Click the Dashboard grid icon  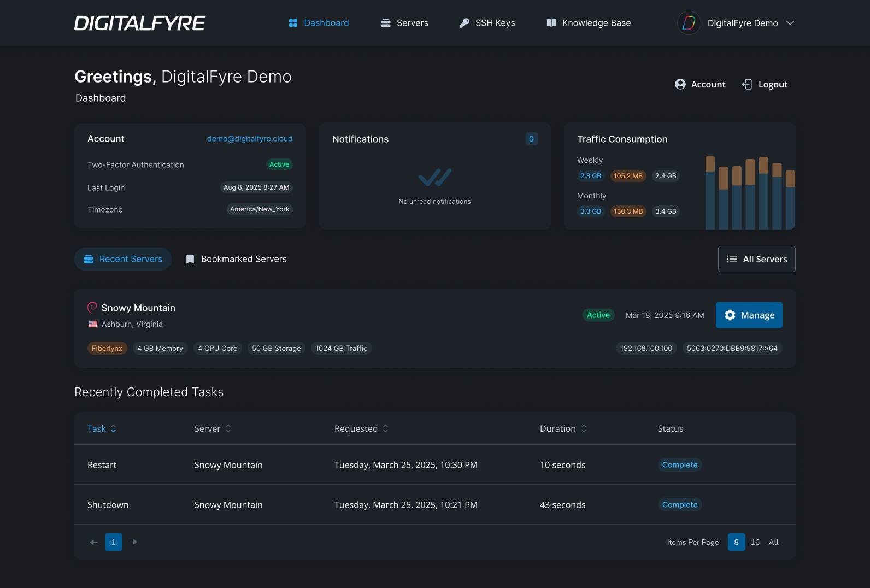tap(293, 23)
